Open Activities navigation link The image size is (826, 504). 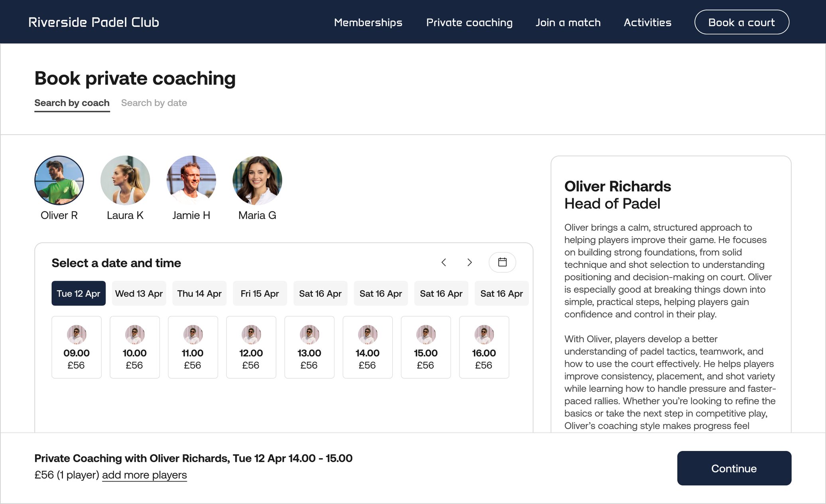point(647,22)
